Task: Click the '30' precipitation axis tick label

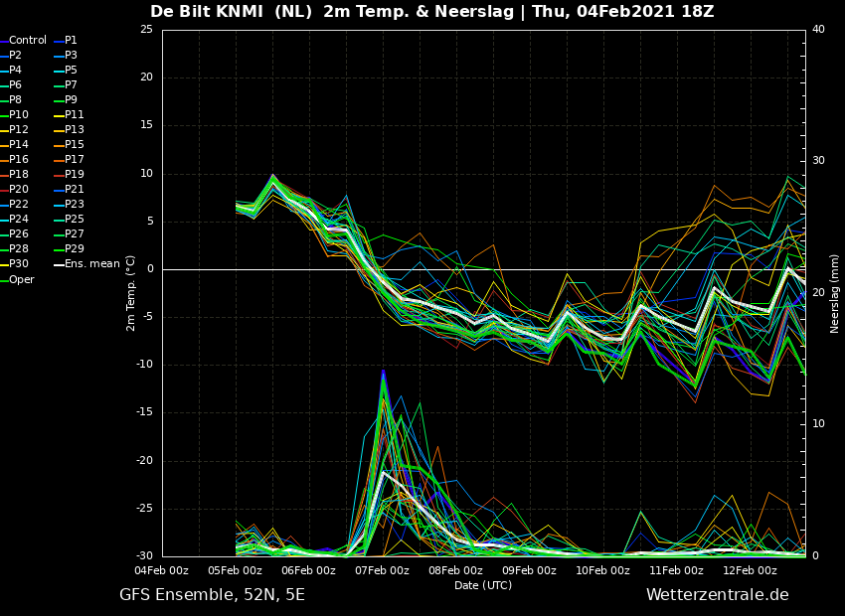Action: 818,161
